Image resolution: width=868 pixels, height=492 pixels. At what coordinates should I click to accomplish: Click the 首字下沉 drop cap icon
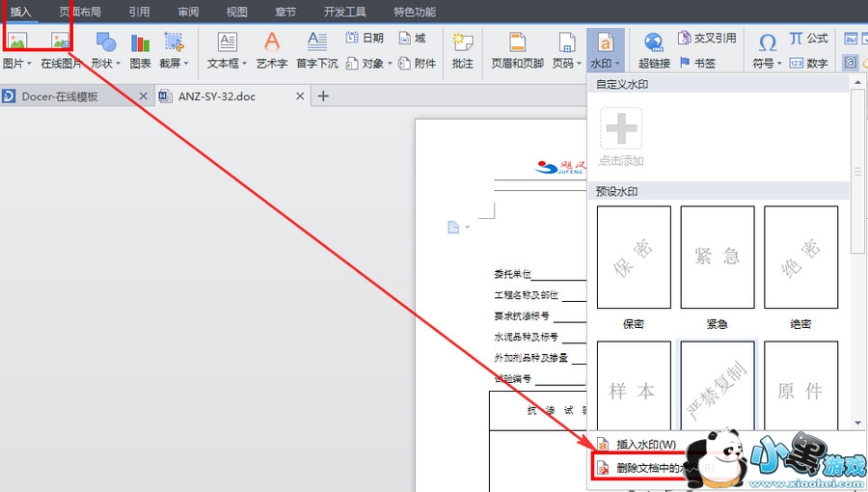point(316,42)
